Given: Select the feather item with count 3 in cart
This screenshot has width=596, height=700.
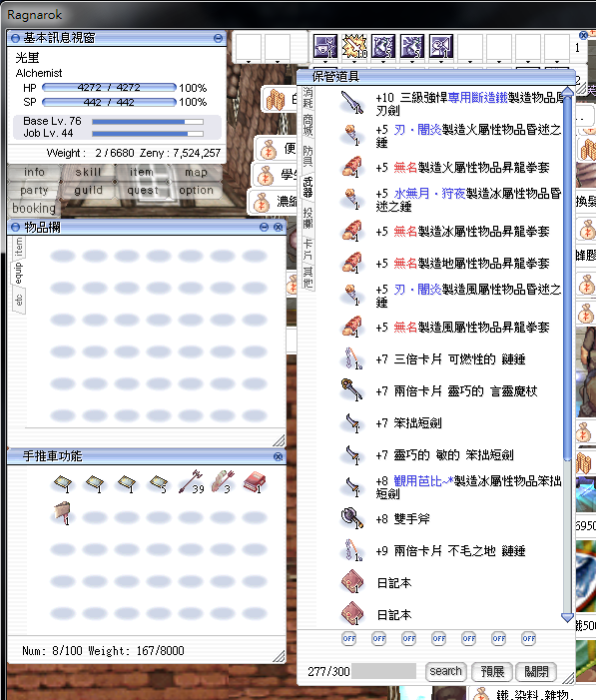Looking at the screenshot, I should (223, 482).
